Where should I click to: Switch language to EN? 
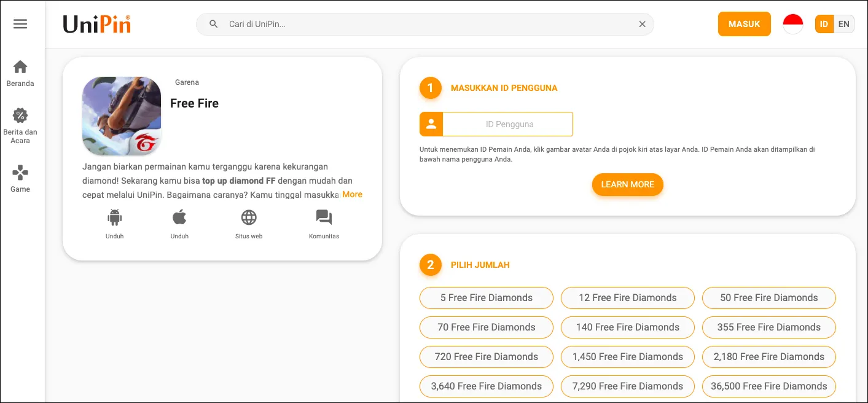pos(843,24)
